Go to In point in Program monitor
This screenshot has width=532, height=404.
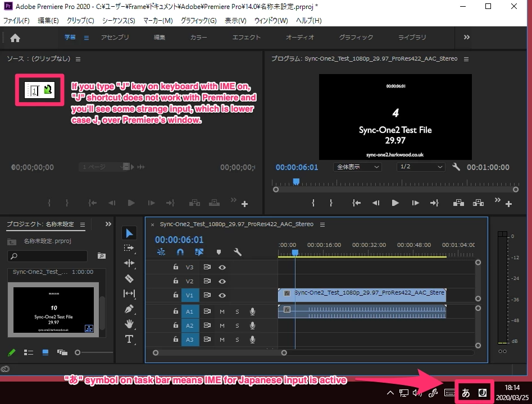pyautogui.click(x=356, y=203)
